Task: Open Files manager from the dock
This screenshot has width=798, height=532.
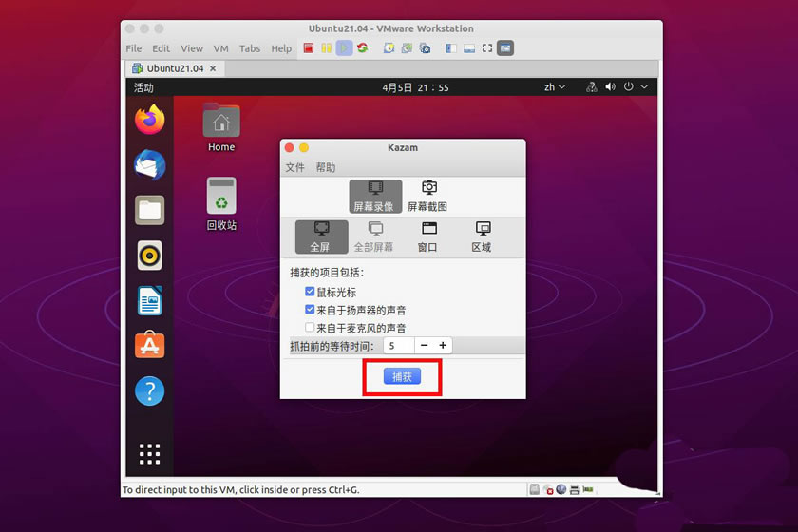Action: 150,210
